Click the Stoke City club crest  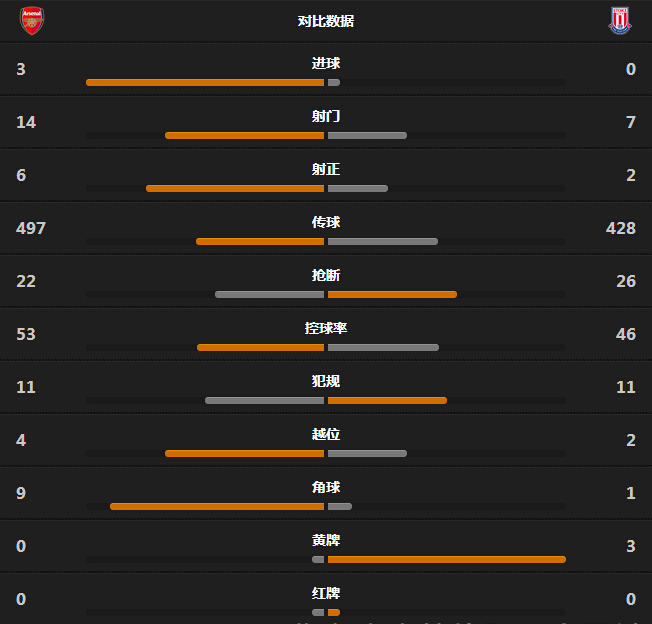coord(620,20)
